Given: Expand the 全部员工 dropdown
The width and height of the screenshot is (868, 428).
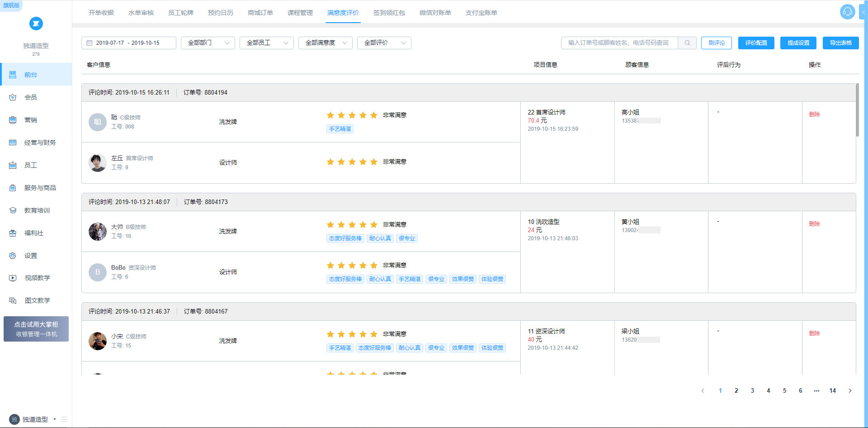Looking at the screenshot, I should [266, 43].
